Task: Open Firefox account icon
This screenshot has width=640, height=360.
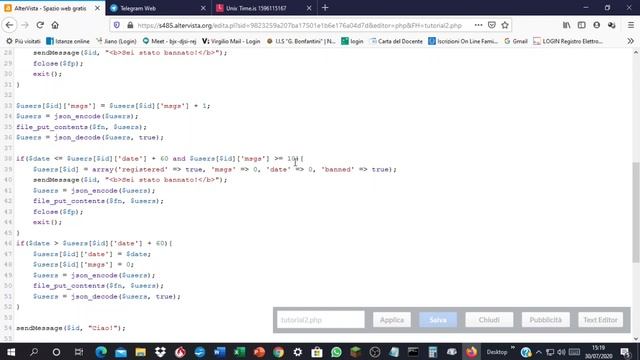Action: (x=597, y=25)
